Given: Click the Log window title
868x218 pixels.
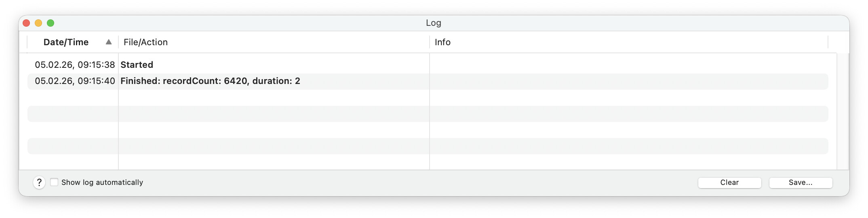Looking at the screenshot, I should pos(433,23).
